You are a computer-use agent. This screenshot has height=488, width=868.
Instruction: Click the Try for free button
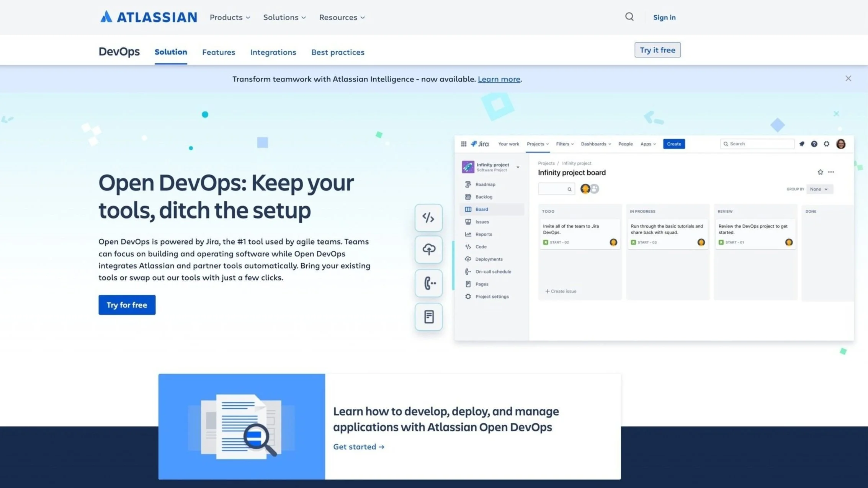[x=127, y=305]
